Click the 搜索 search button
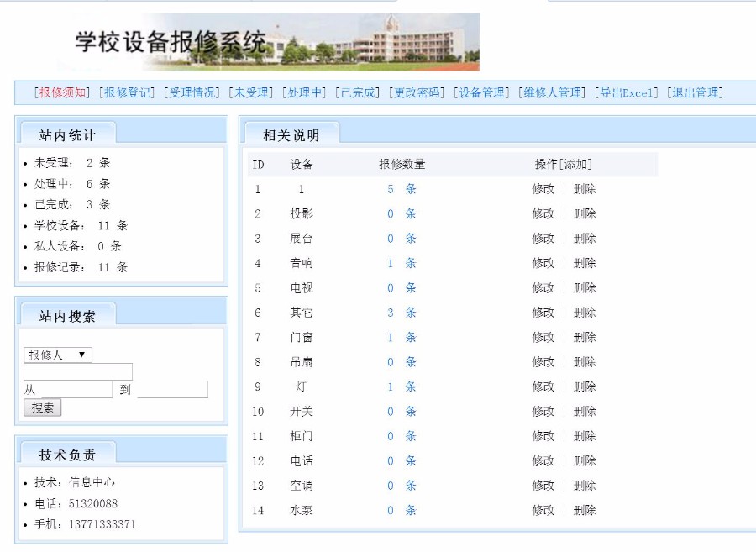 (42, 407)
